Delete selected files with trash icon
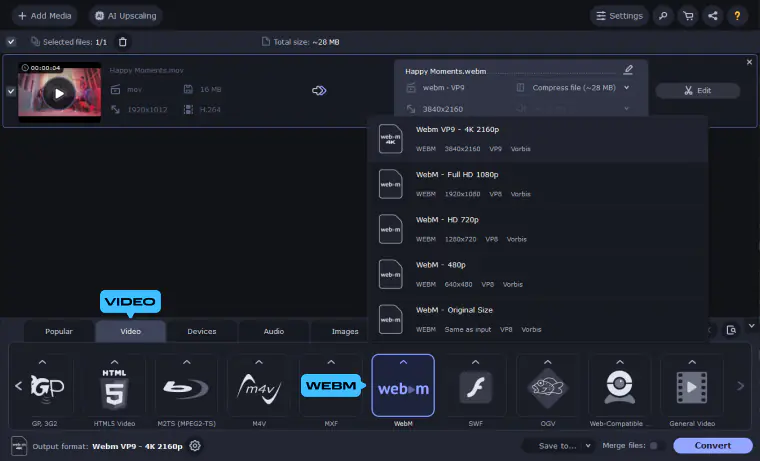The height and width of the screenshot is (461, 760). click(123, 42)
